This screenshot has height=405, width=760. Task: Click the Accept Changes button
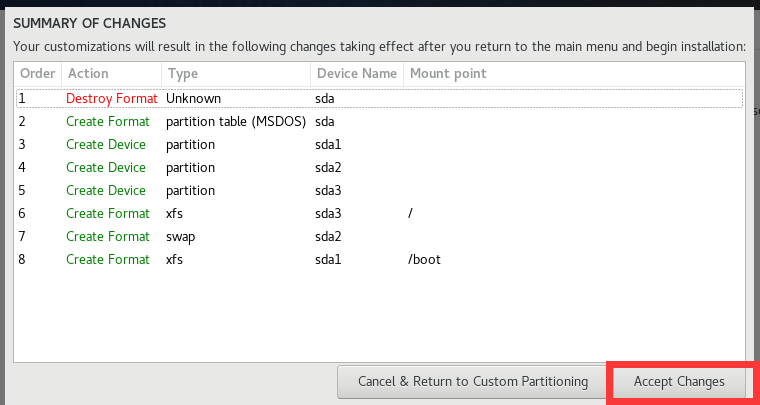679,381
